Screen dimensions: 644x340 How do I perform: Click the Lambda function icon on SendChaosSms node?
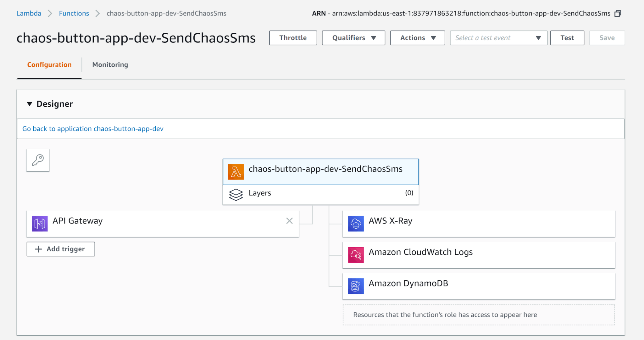point(236,171)
